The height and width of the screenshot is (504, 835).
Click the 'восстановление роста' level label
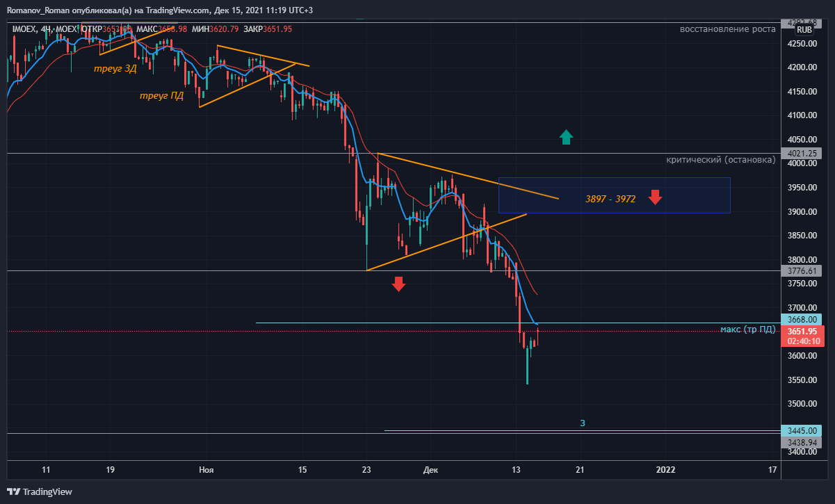coord(728,29)
